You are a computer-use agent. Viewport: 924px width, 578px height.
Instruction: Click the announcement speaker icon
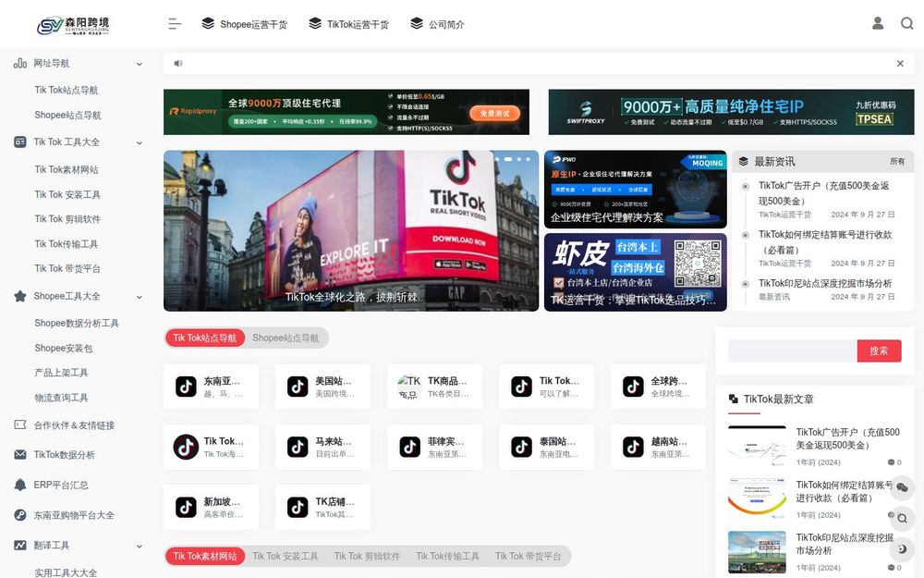(x=178, y=63)
